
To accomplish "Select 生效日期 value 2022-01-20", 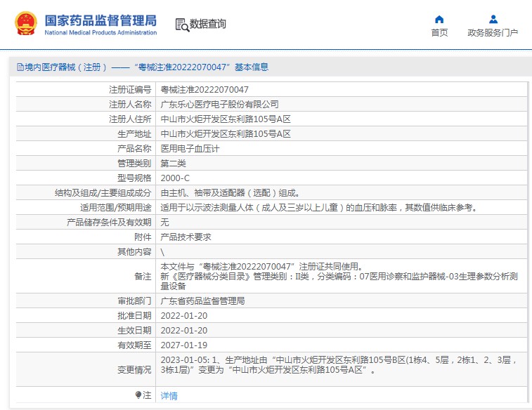I will tap(184, 331).
